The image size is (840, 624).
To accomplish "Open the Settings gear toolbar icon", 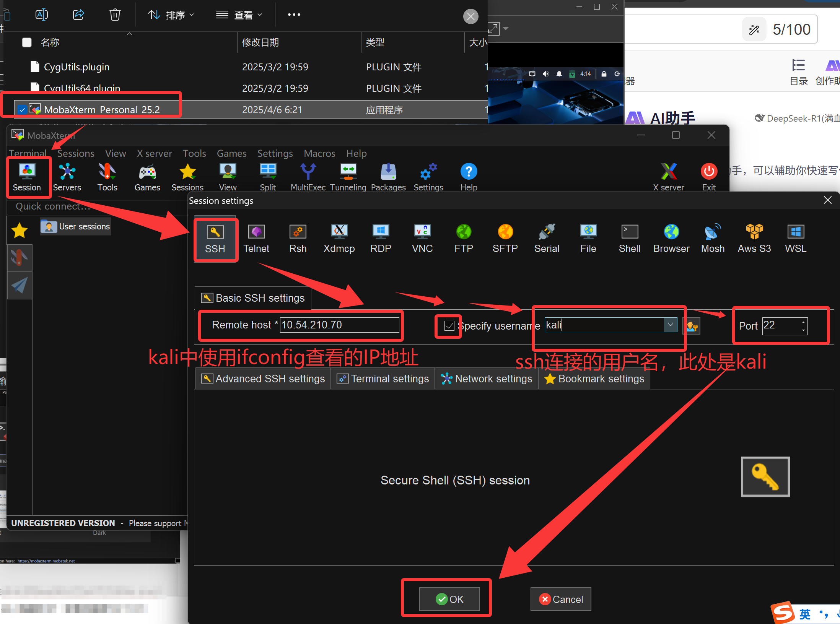I will point(428,177).
